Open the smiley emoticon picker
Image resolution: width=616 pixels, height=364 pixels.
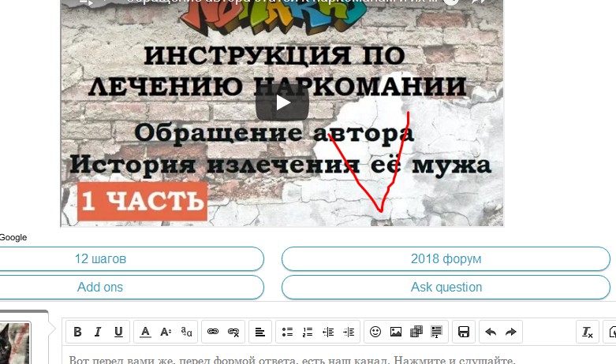(x=375, y=332)
